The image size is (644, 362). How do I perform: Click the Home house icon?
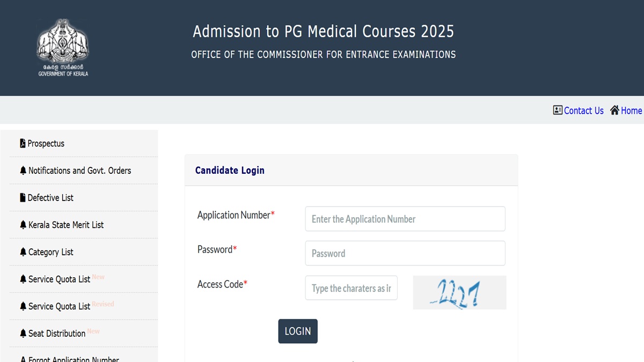tap(616, 110)
